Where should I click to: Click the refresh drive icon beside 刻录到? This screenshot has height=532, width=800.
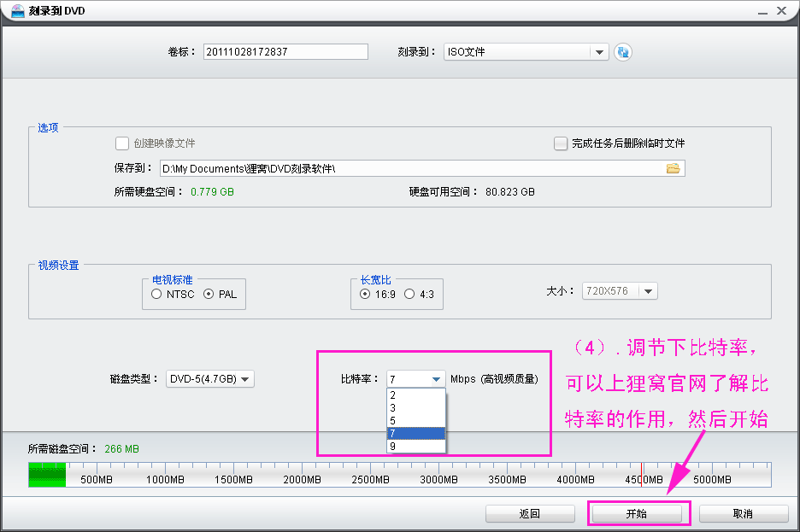[622, 52]
